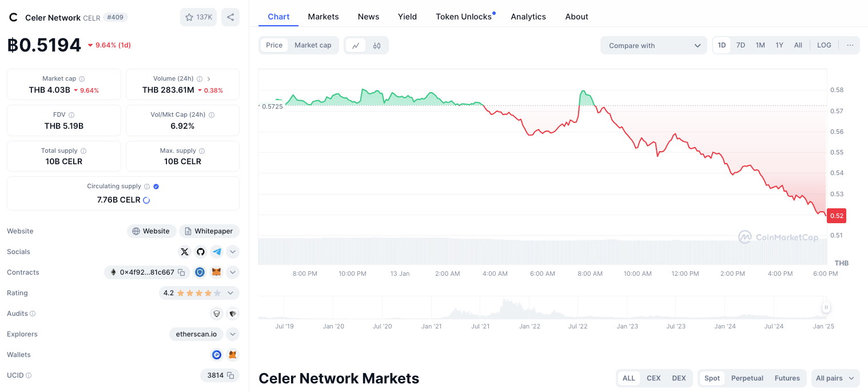This screenshot has height=392, width=868.
Task: Select the 7D time range
Action: [740, 45]
